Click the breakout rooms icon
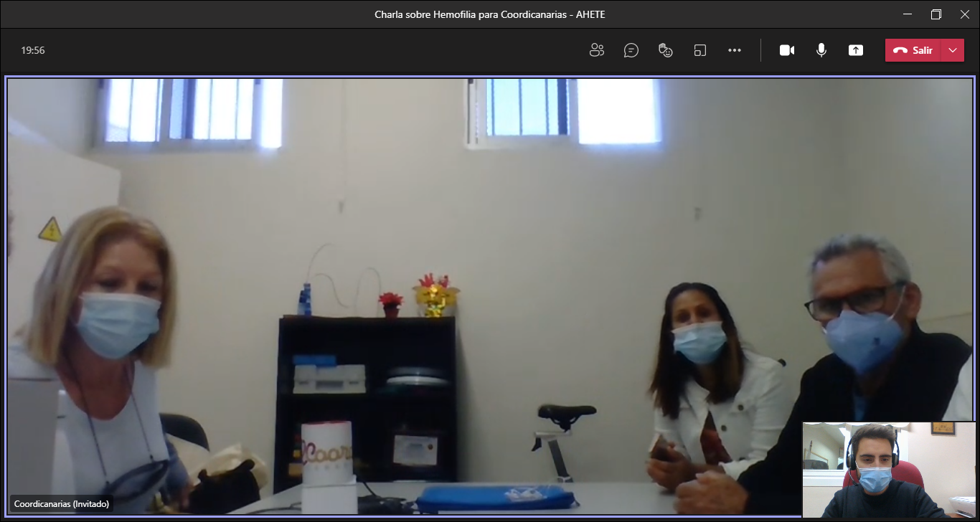 [700, 50]
